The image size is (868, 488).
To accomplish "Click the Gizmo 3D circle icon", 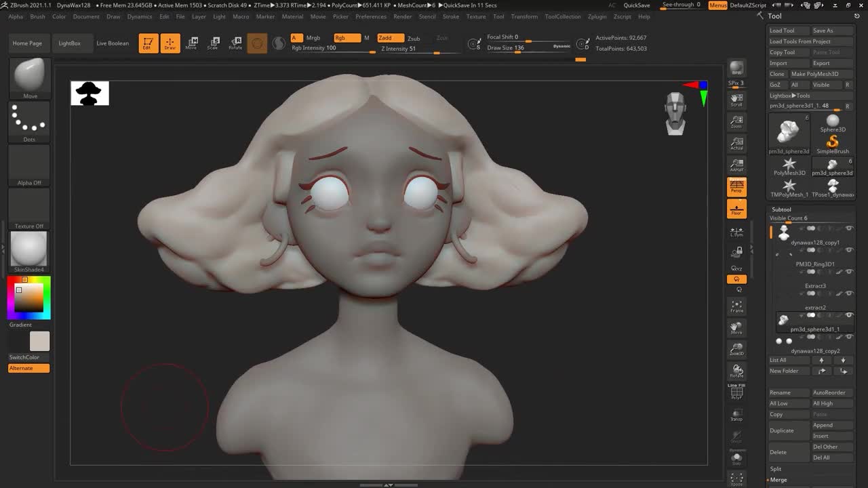I will [x=257, y=43].
